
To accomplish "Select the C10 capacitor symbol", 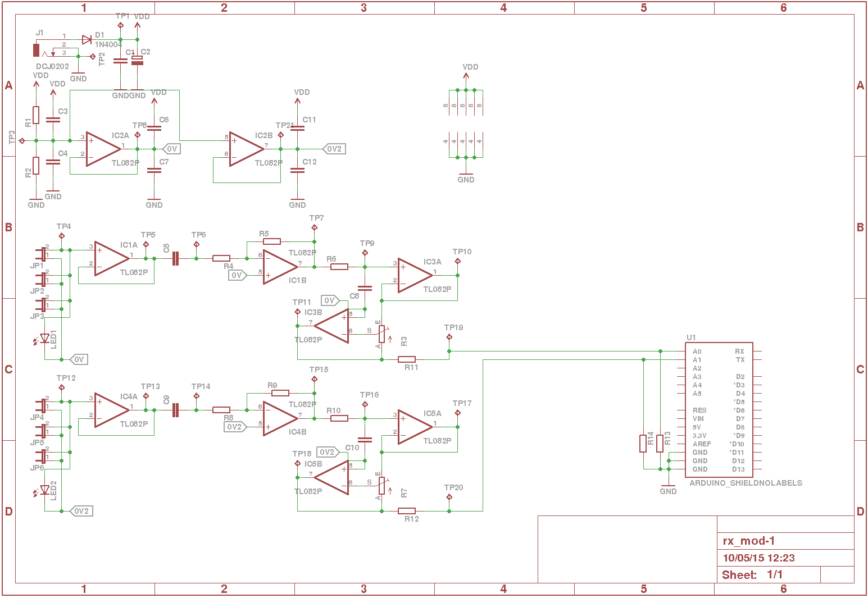I will (365, 440).
